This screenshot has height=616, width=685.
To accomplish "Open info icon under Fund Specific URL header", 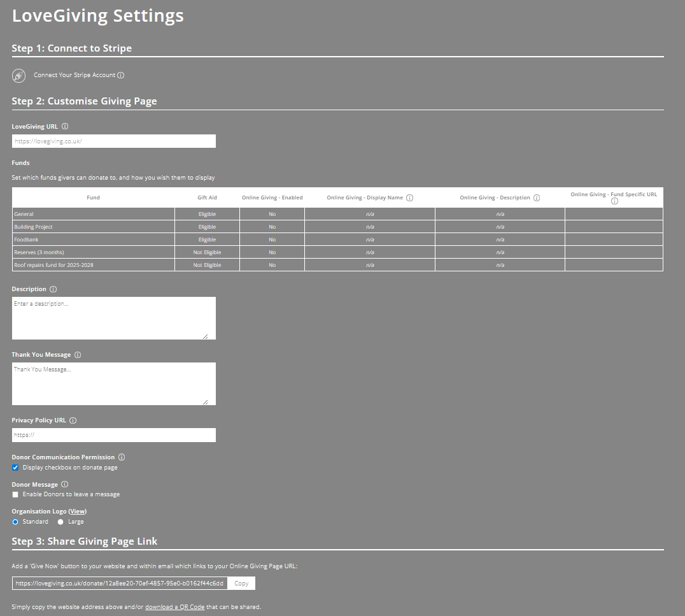I will tap(615, 201).
